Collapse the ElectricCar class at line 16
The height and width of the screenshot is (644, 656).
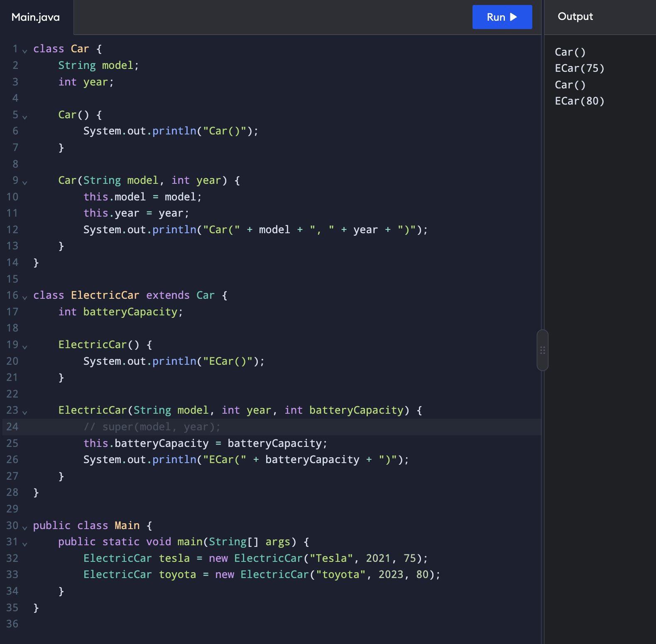click(x=25, y=298)
